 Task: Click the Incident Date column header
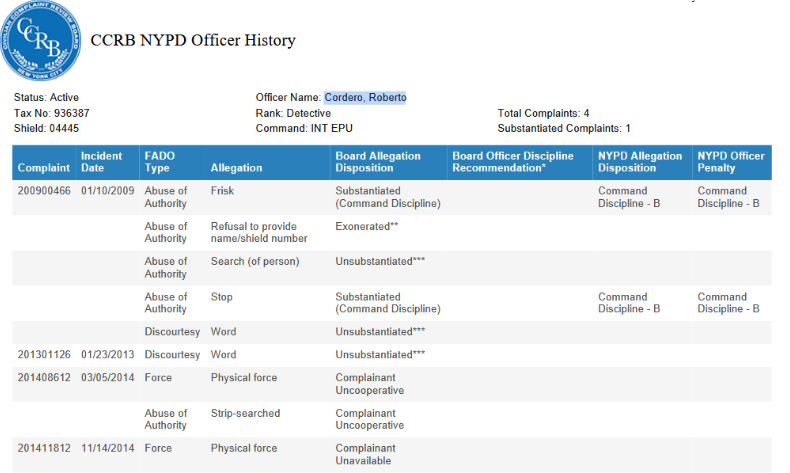pyautogui.click(x=102, y=162)
